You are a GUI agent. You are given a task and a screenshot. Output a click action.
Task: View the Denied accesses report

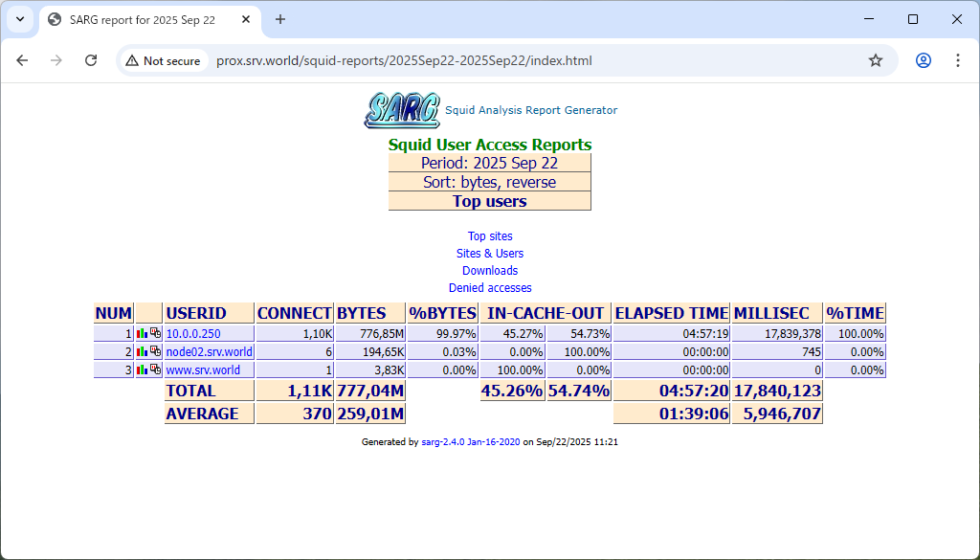coord(490,288)
